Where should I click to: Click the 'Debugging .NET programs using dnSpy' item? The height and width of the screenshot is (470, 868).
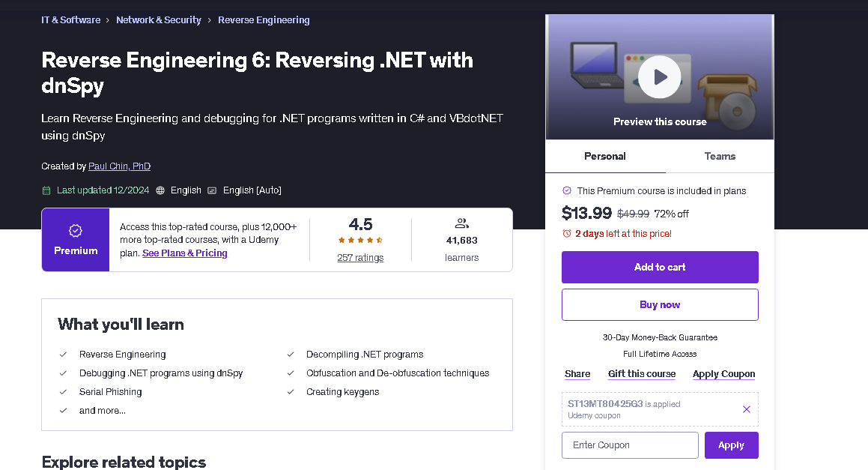tap(161, 373)
